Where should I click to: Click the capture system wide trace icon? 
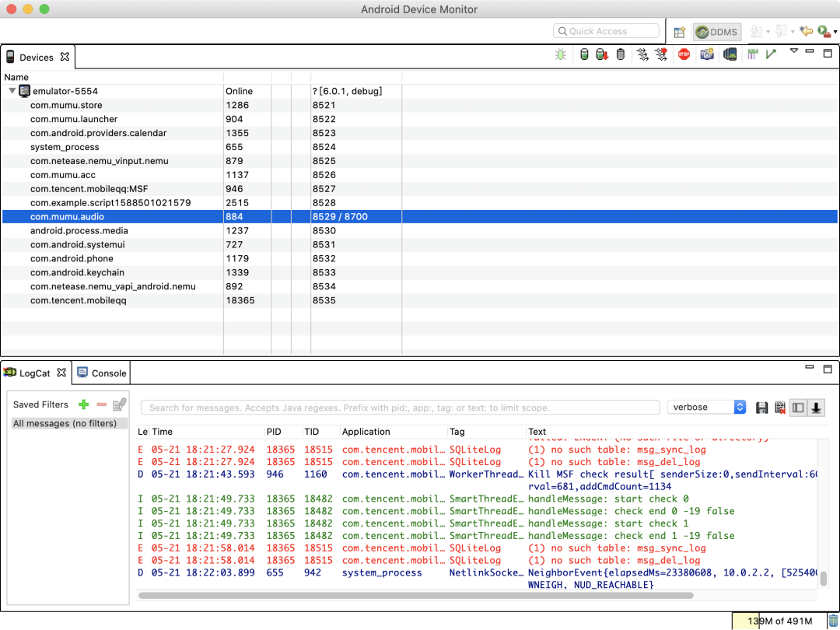pyautogui.click(x=753, y=54)
